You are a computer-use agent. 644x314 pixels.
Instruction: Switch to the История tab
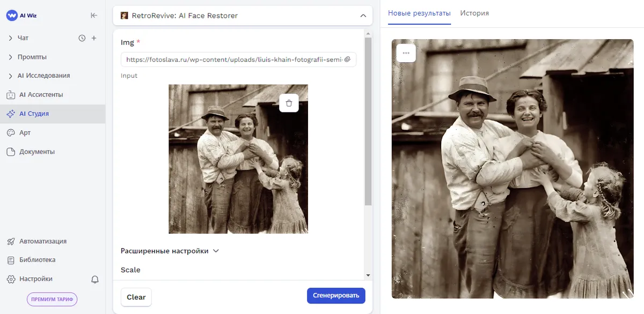point(474,13)
